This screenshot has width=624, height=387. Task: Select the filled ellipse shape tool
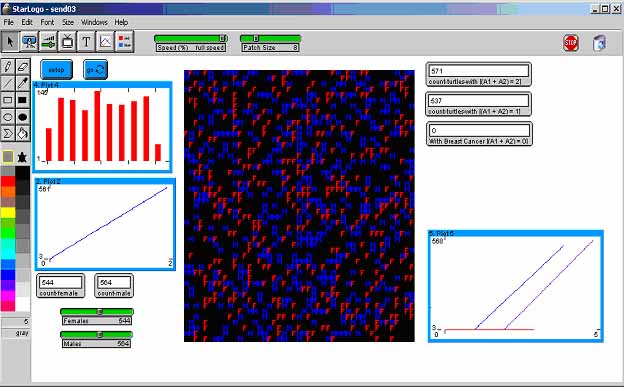tap(23, 117)
